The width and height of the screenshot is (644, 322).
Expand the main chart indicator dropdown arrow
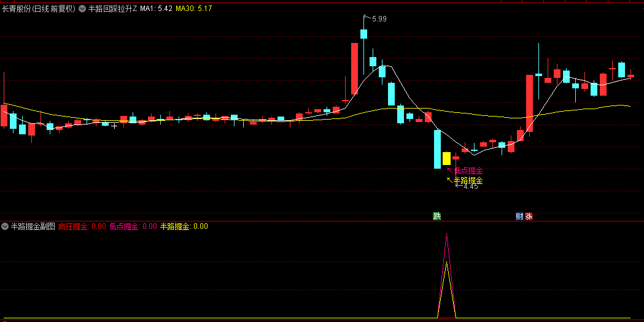coord(82,9)
